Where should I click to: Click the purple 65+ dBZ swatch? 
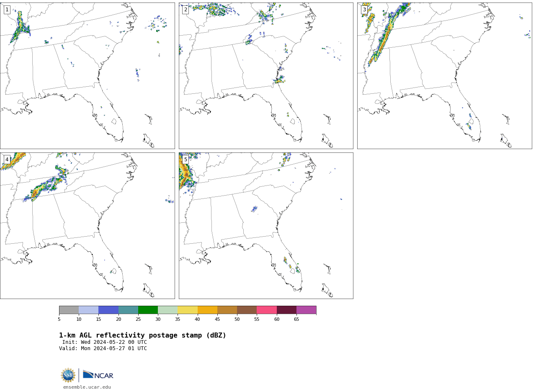pos(306,310)
